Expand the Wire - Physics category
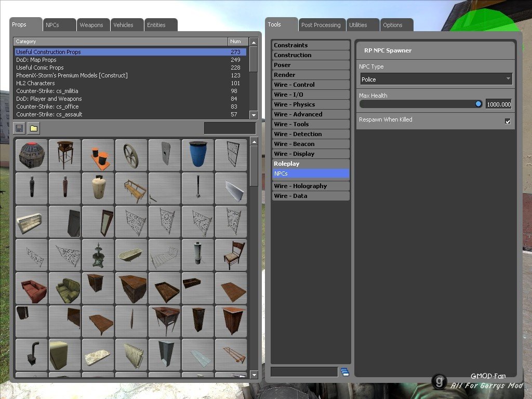532x399 pixels. 311,104
